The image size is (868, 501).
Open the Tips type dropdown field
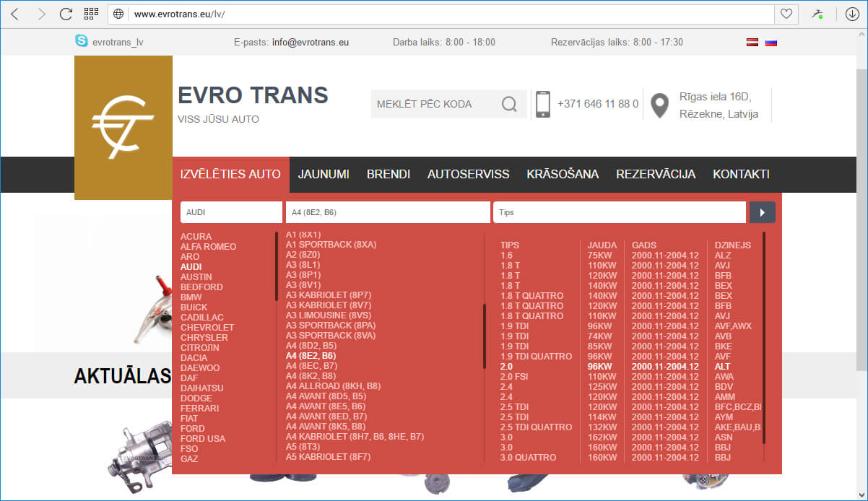620,212
